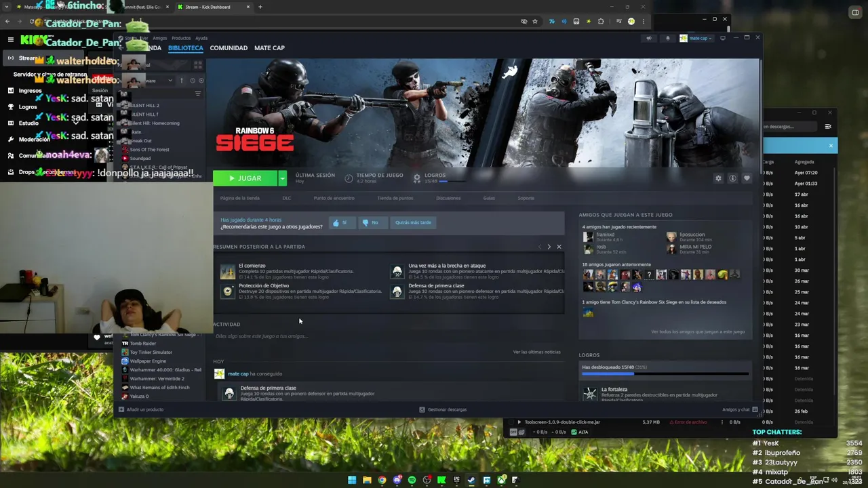Open Steam announcements megaphone icon
Viewport: 868px width, 488px height.
[x=649, y=38]
